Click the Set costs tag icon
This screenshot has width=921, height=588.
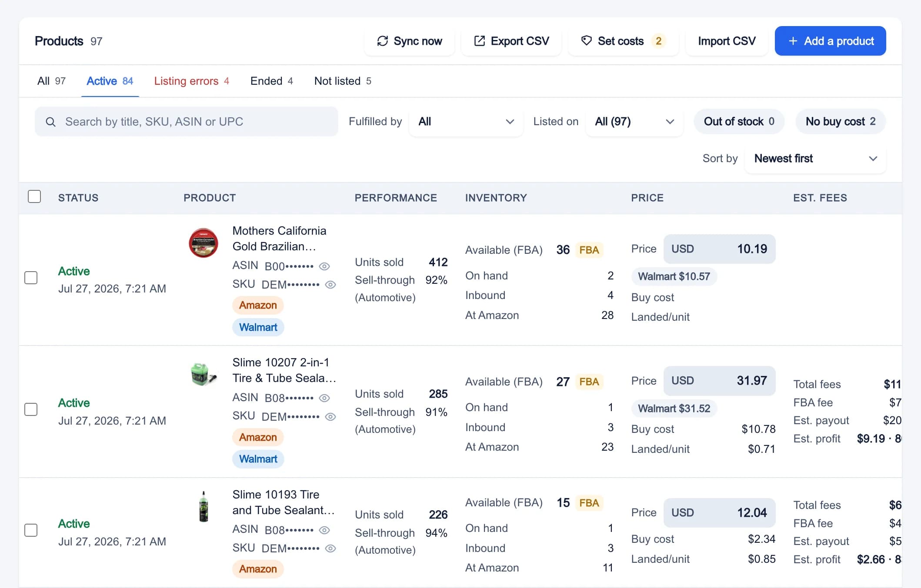click(x=586, y=41)
